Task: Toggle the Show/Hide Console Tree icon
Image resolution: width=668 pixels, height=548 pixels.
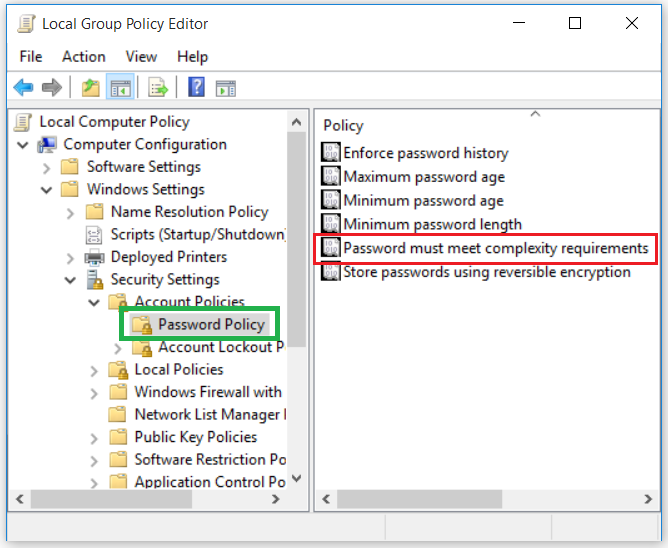Action: coord(120,88)
